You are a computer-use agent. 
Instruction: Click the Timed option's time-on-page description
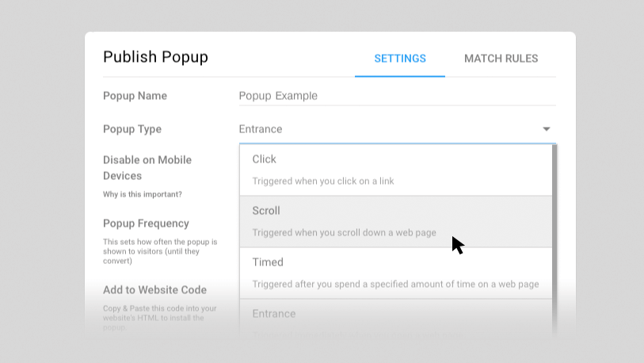(x=395, y=284)
